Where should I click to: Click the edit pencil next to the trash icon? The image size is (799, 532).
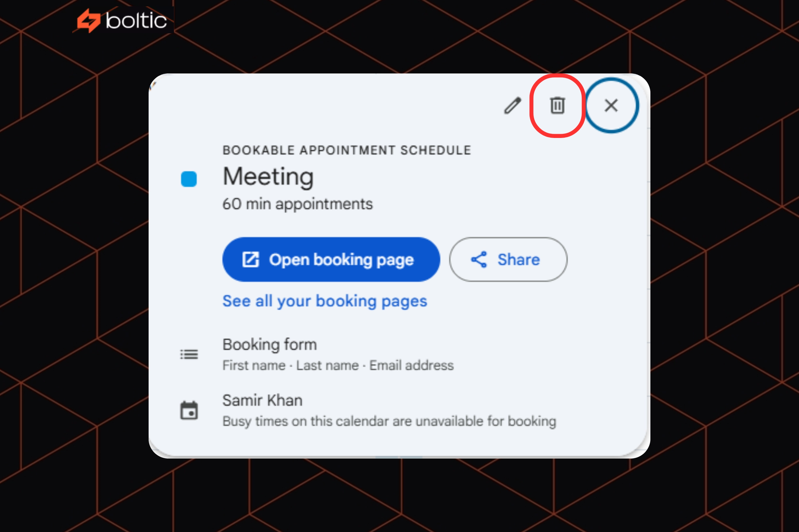pyautogui.click(x=512, y=105)
